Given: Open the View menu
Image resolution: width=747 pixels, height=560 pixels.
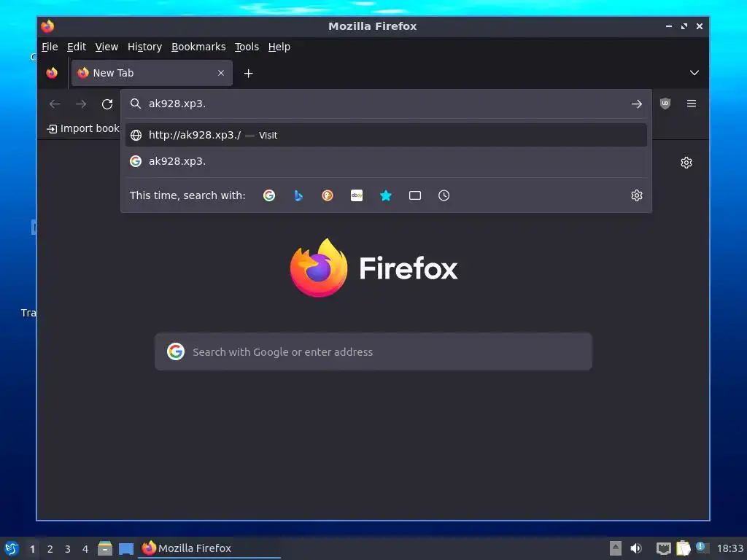Looking at the screenshot, I should tap(107, 47).
